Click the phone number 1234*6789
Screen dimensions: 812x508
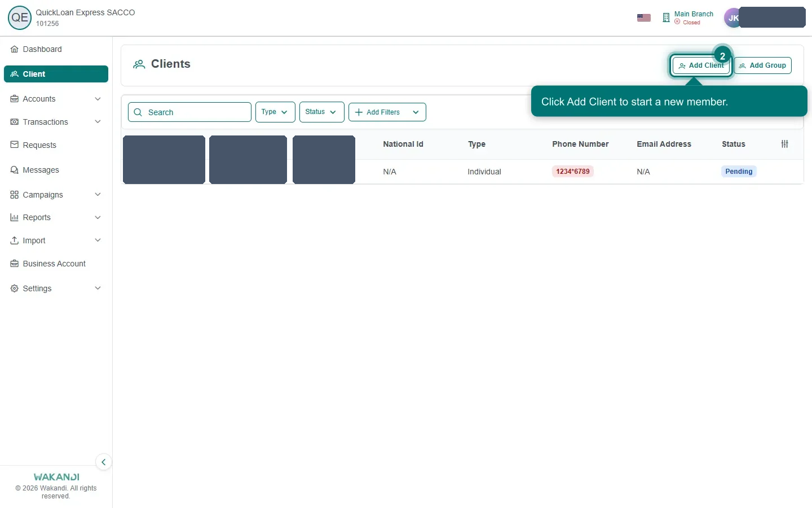coord(573,172)
